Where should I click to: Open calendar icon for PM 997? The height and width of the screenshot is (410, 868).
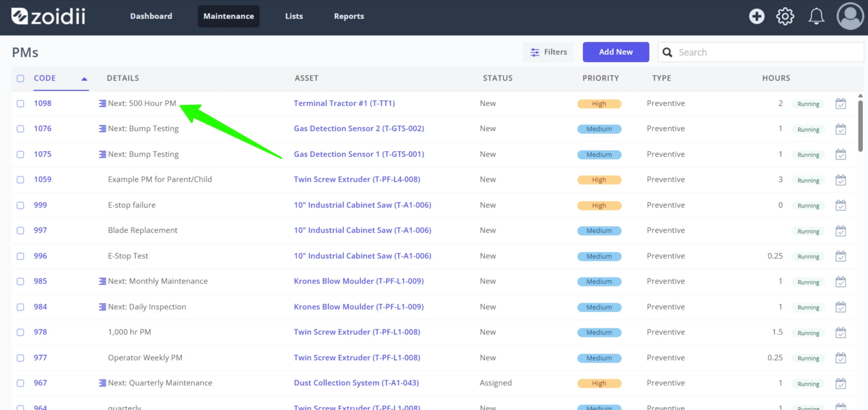click(840, 231)
